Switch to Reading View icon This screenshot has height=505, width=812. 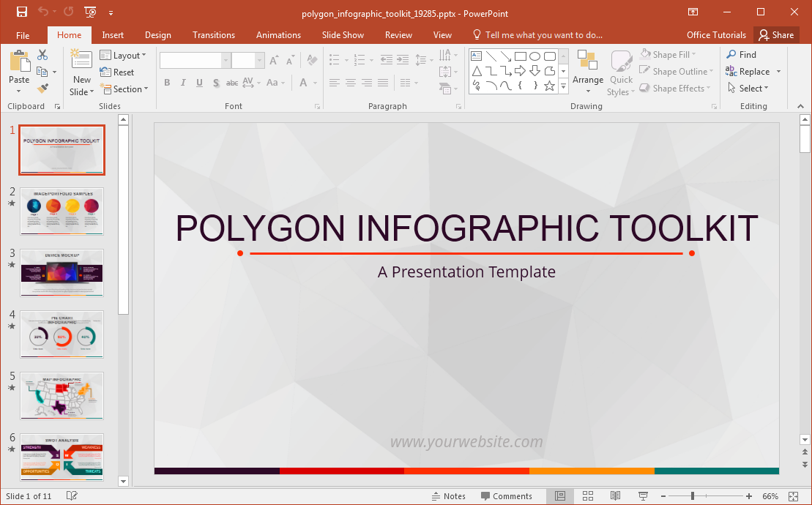pyautogui.click(x=616, y=496)
